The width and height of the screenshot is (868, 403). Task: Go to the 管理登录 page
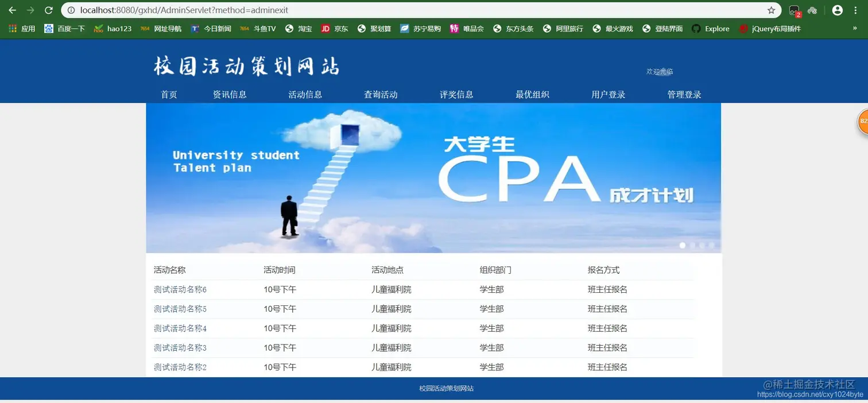coord(684,94)
